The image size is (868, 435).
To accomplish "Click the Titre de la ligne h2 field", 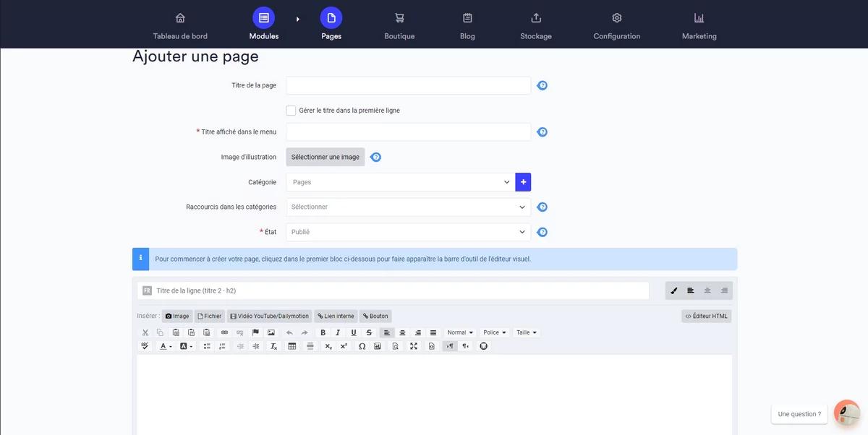I will click(393, 290).
